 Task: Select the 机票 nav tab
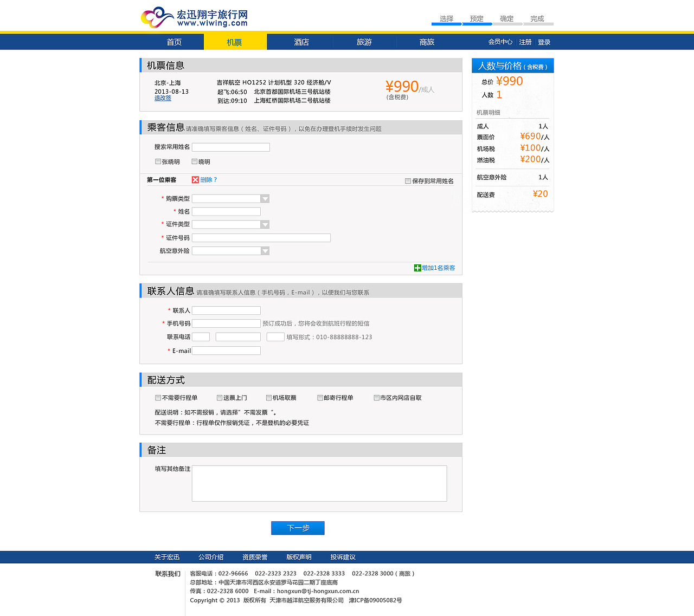point(234,42)
